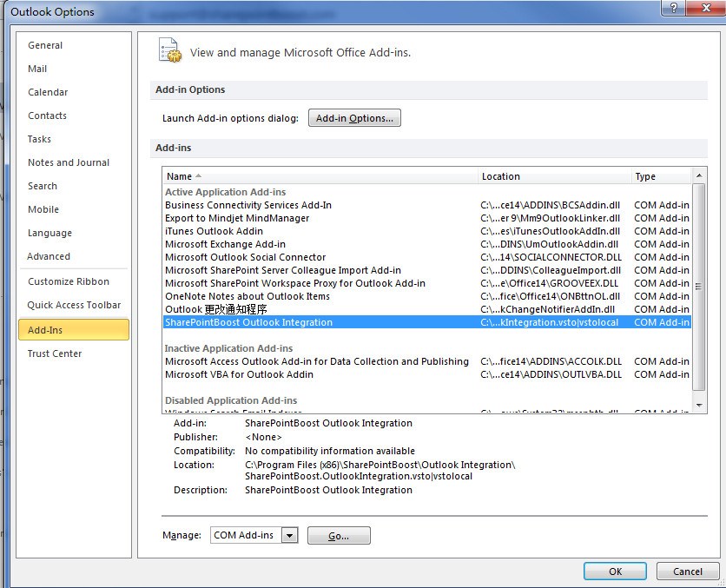Click the OUTLVBA.DLL location cell

(551, 374)
